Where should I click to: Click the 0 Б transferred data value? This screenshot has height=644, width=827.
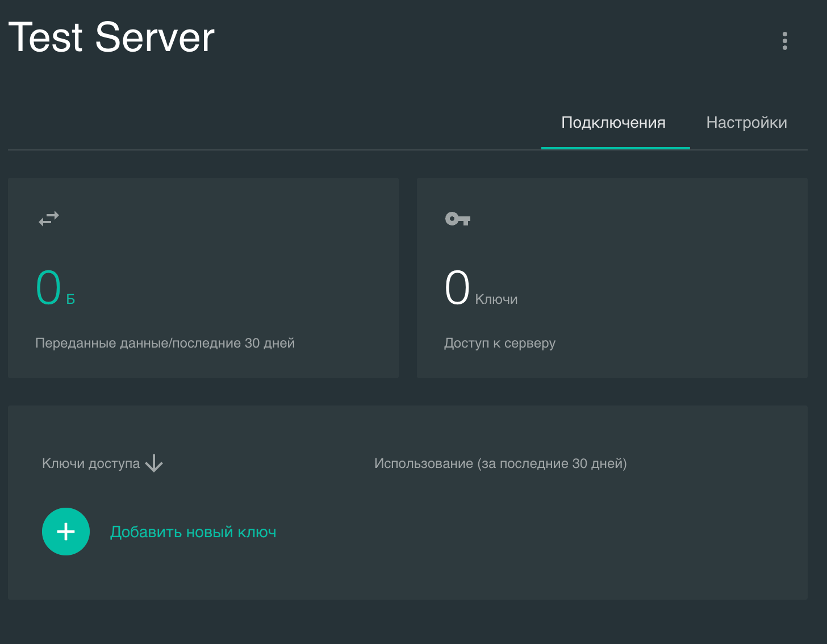pos(56,287)
